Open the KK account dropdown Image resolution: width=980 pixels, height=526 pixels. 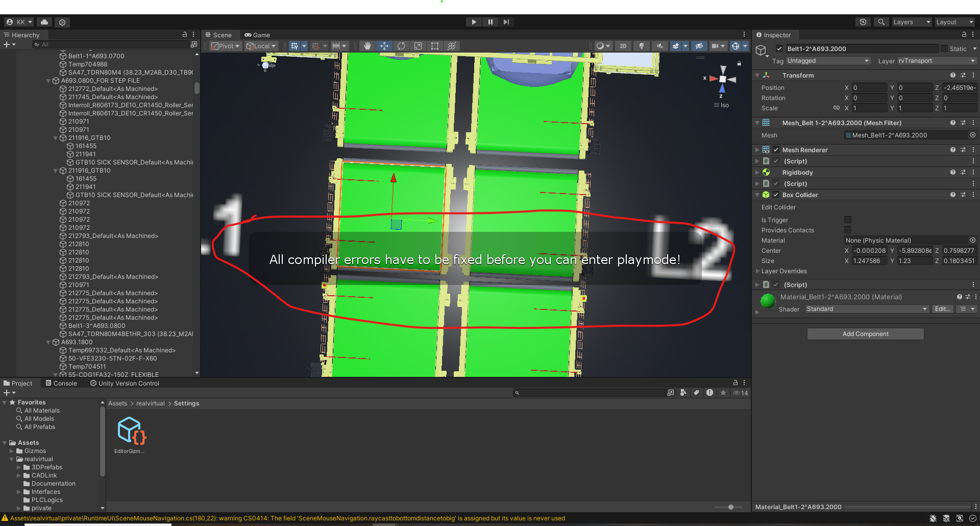19,22
